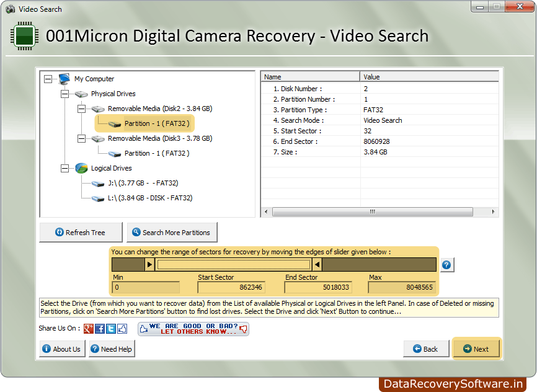The width and height of the screenshot is (537, 392).
Task: Minimize the Video Search window
Action: pos(479,6)
